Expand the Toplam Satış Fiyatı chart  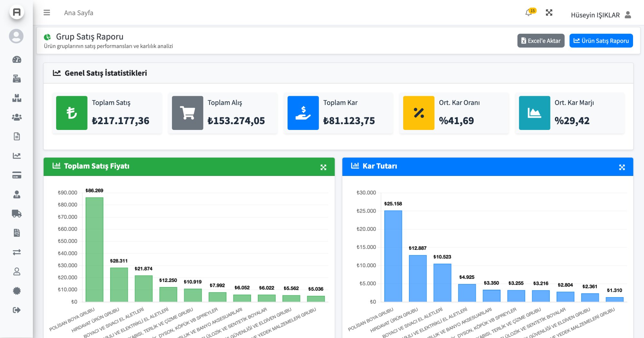(x=323, y=167)
